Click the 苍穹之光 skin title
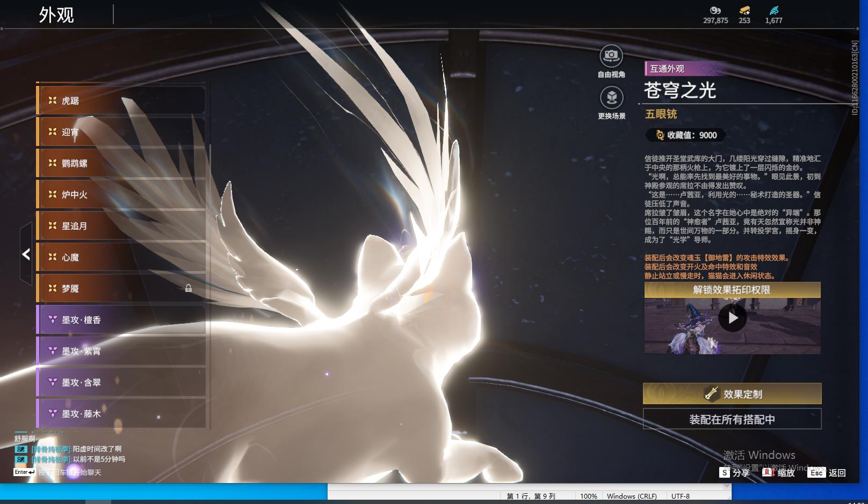 pos(680,90)
